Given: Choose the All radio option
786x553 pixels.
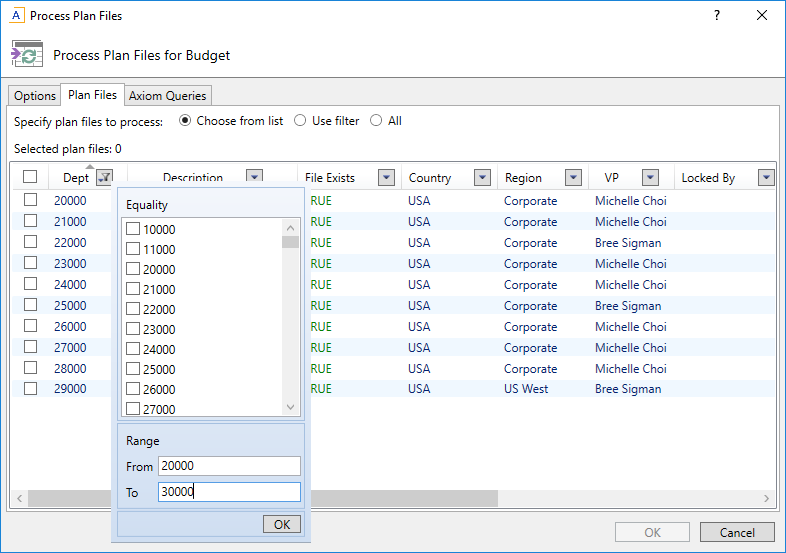Looking at the screenshot, I should pyautogui.click(x=376, y=121).
